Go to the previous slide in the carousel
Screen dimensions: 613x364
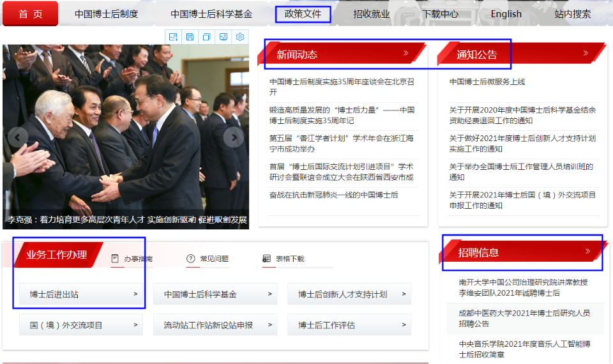tap(17, 137)
